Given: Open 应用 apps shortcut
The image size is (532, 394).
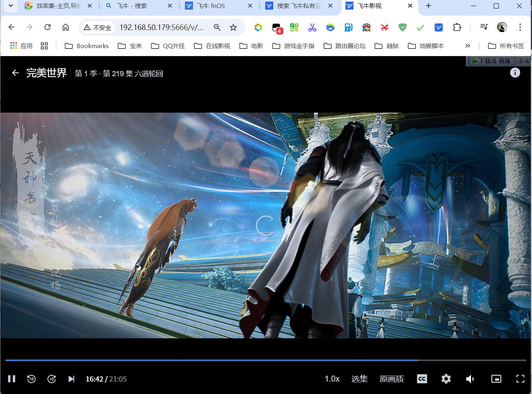Looking at the screenshot, I should [x=21, y=46].
